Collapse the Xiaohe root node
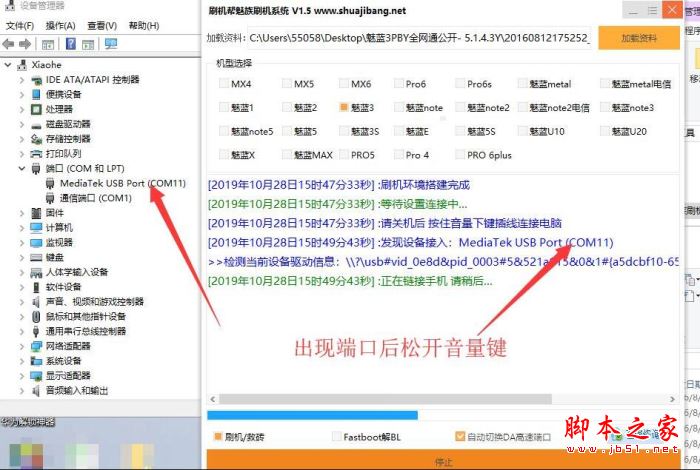The image size is (700, 470). coord(8,65)
